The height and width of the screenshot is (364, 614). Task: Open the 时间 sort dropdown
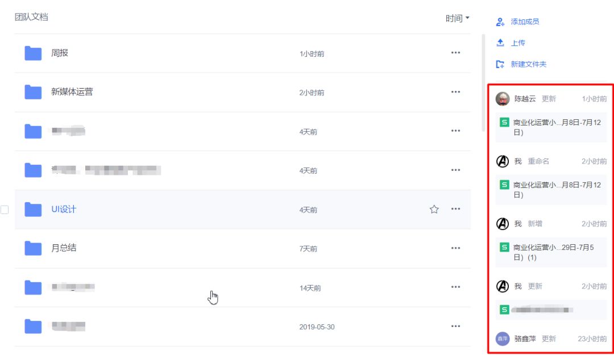coord(457,18)
